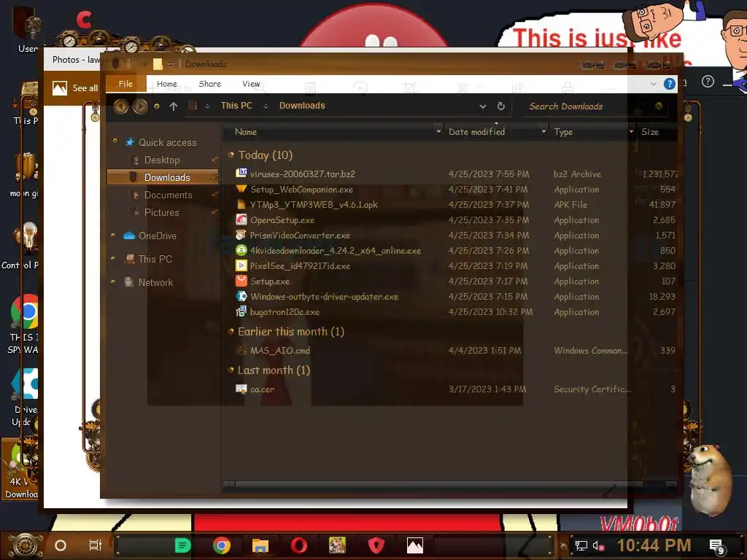
Task: Open red shield app on taskbar
Action: pyautogui.click(x=376, y=545)
